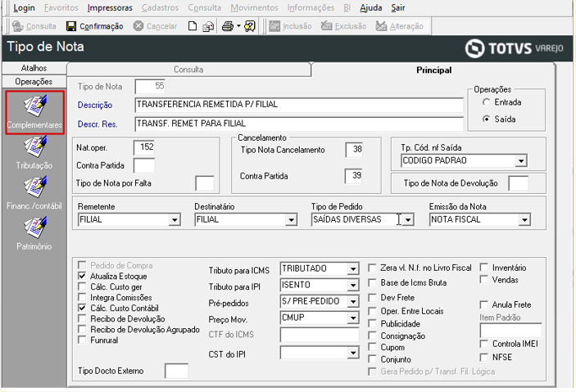
Task: Switch to the Principal tab
Action: point(433,70)
